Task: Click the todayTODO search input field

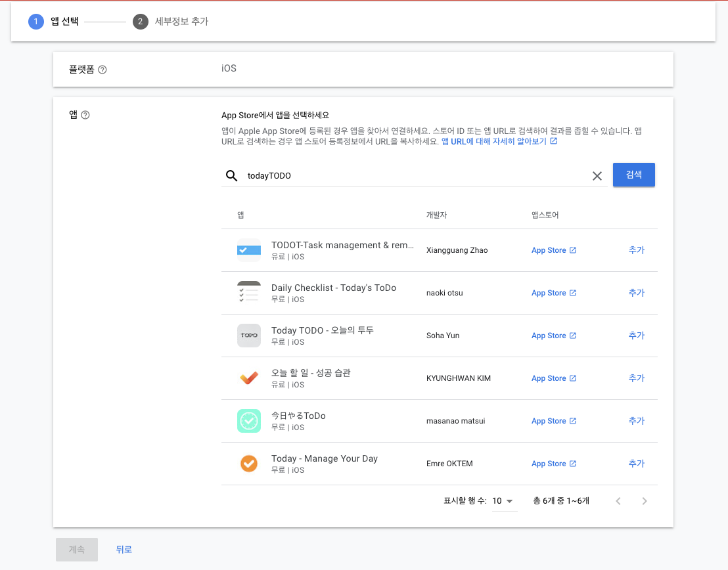Action: point(415,175)
